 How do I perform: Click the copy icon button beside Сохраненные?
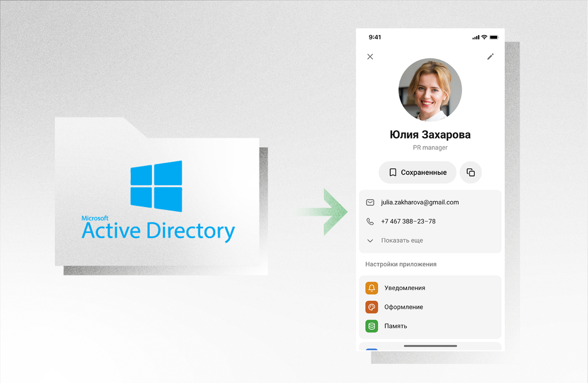tap(471, 172)
